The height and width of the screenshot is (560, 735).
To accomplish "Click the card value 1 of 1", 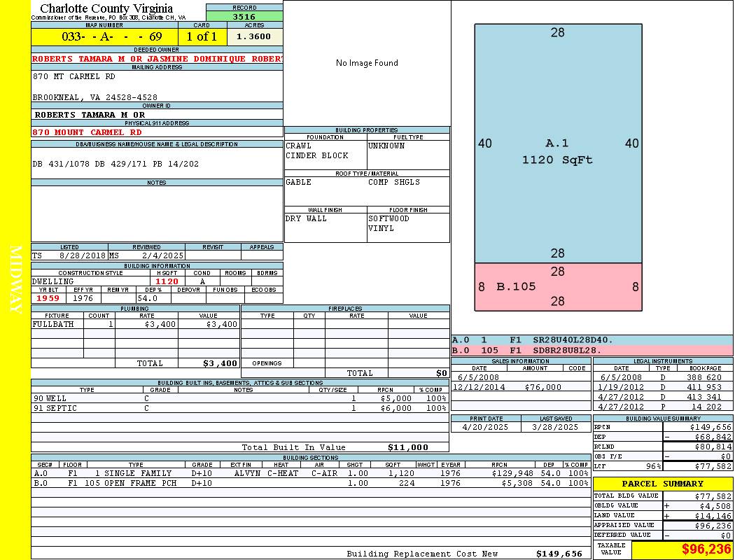I will (x=202, y=36).
